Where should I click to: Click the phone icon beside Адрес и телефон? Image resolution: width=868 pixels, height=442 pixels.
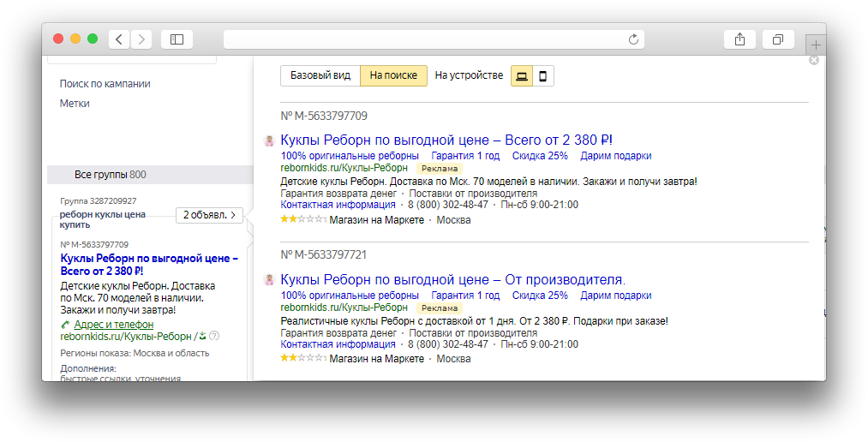click(x=65, y=325)
